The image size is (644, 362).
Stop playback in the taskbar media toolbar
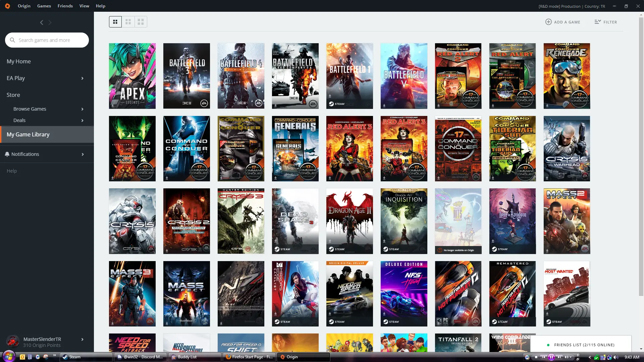[x=536, y=357]
